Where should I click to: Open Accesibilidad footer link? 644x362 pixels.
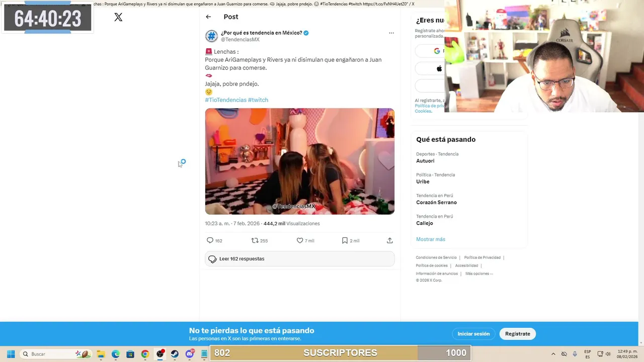466,265
